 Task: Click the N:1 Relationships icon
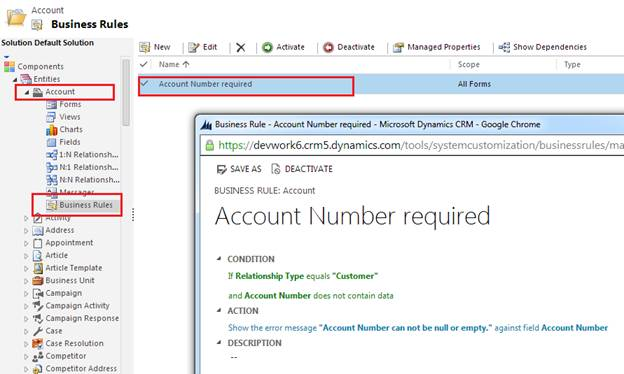(x=52, y=168)
